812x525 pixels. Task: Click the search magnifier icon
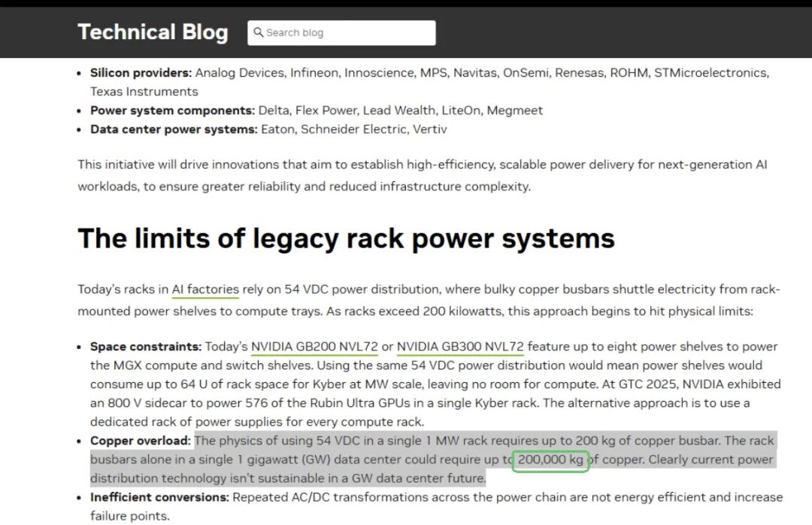pyautogui.click(x=258, y=32)
